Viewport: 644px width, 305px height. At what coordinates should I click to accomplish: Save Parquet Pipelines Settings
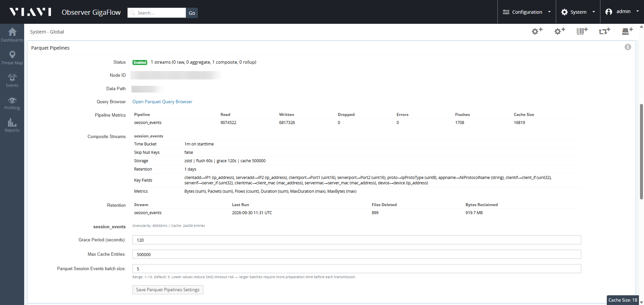168,290
